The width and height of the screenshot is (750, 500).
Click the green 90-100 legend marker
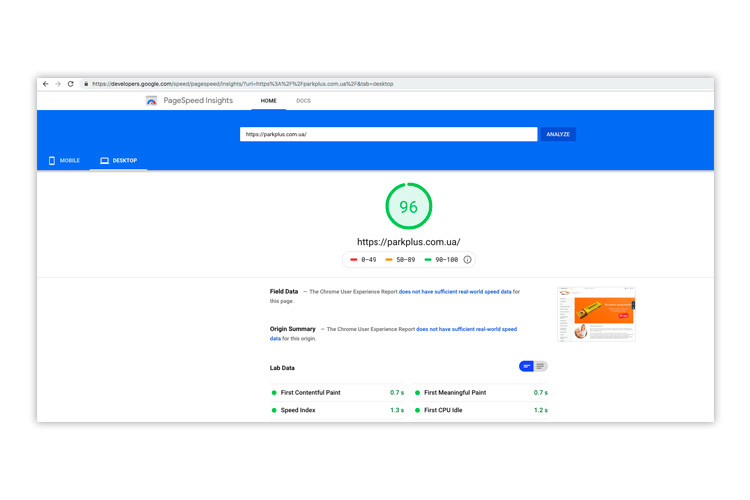click(x=428, y=259)
